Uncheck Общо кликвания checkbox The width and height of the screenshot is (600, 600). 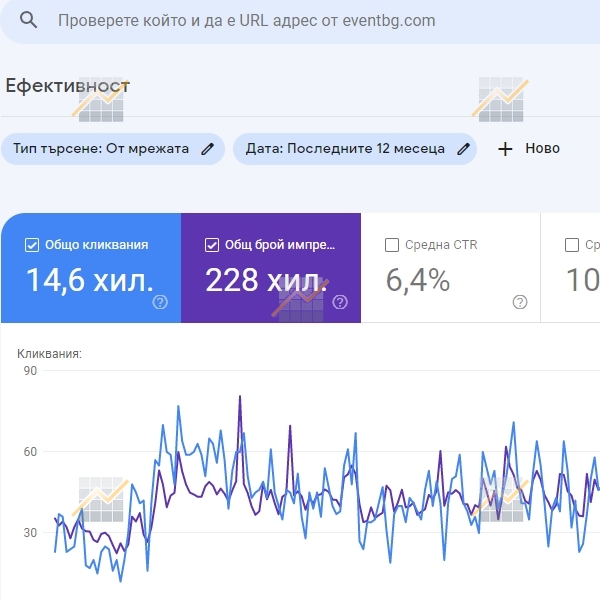pos(32,245)
